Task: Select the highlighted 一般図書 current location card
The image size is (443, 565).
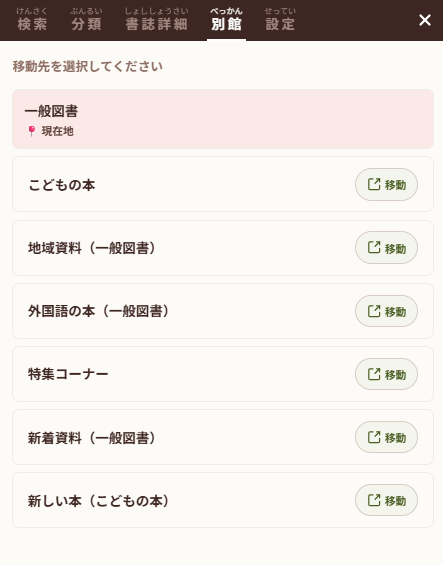Action: pyautogui.click(x=223, y=119)
